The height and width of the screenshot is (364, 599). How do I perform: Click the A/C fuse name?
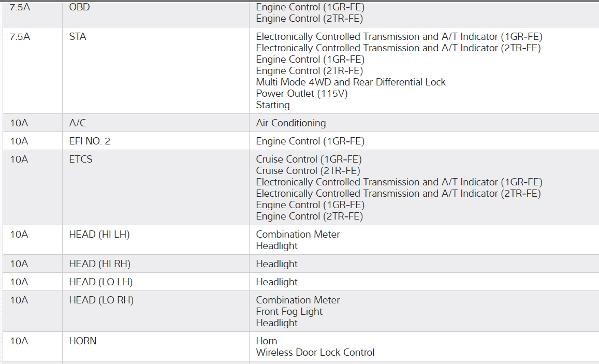click(x=78, y=123)
